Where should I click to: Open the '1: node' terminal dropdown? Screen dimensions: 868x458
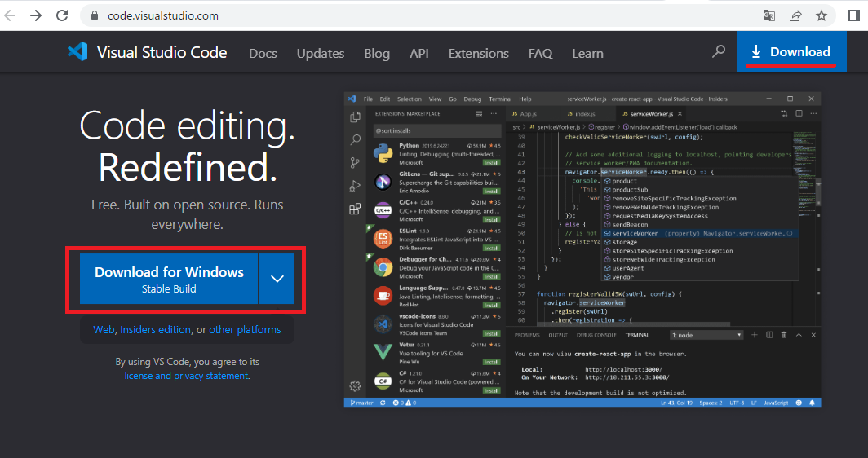[706, 335]
